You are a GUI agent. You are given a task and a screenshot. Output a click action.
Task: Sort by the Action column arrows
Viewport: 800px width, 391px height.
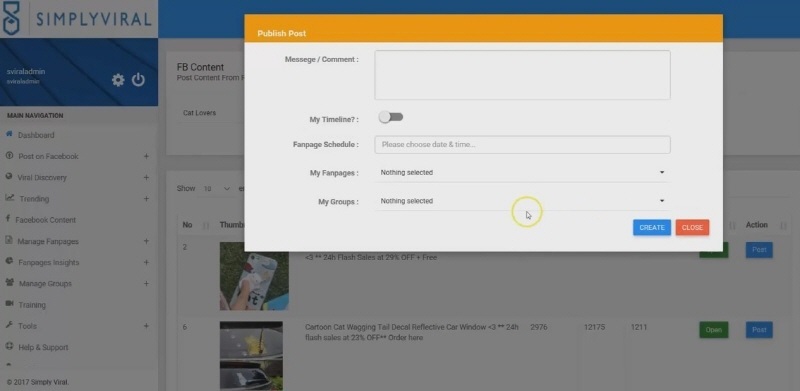(x=783, y=225)
